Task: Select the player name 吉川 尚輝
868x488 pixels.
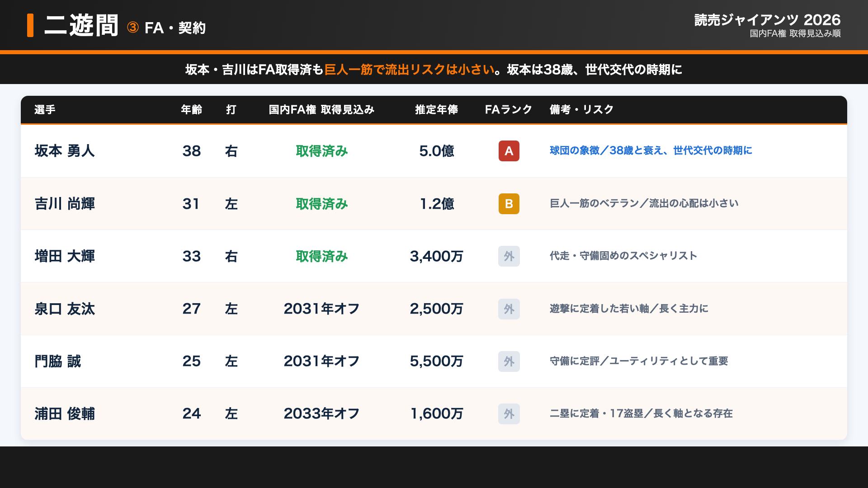Action: pyautogui.click(x=65, y=204)
